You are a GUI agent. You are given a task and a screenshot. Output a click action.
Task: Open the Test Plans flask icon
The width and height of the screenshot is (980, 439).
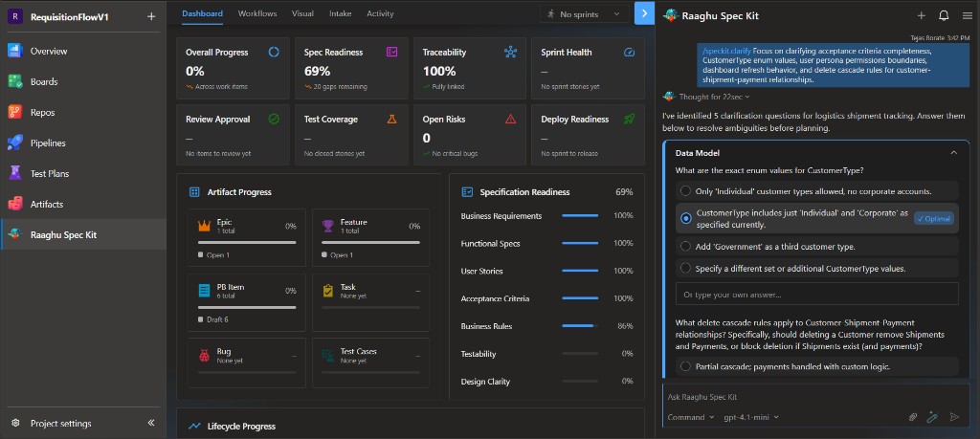[15, 173]
